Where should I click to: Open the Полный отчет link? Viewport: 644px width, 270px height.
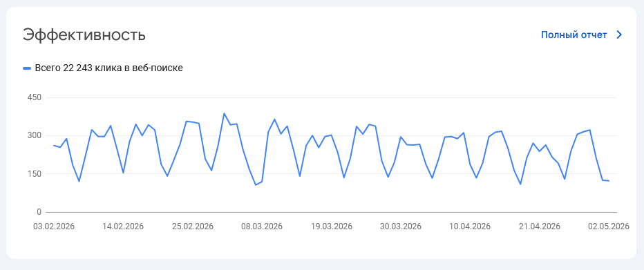pyautogui.click(x=574, y=35)
